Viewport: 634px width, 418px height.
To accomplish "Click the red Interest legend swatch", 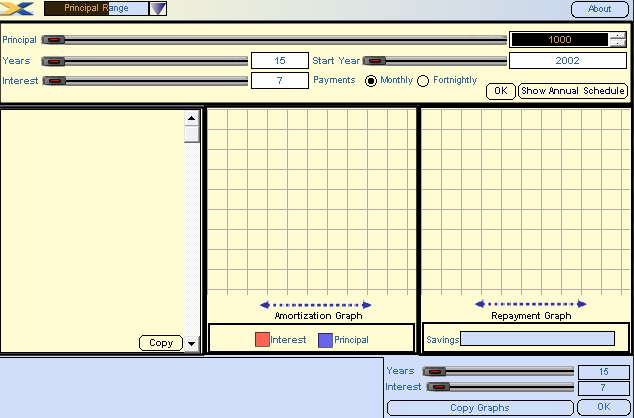I will [262, 340].
